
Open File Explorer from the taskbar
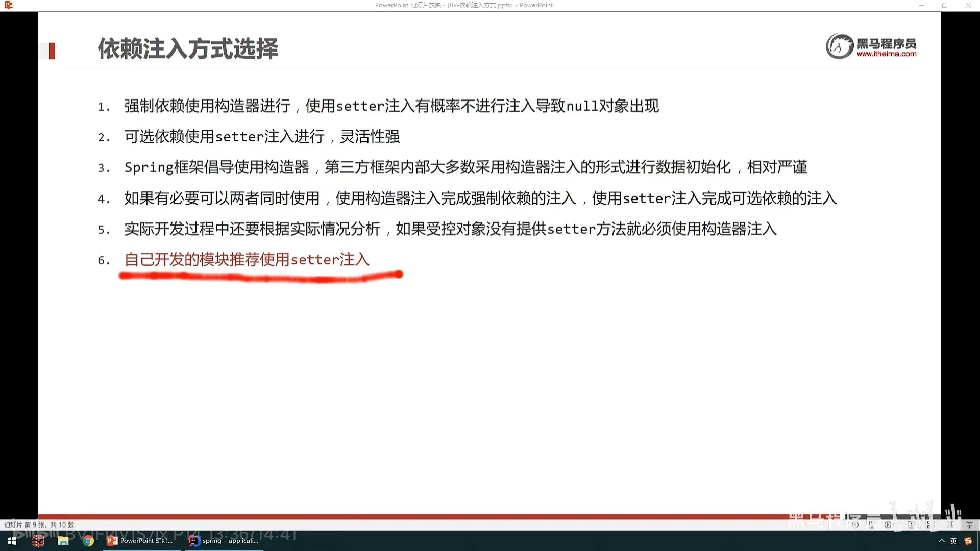click(x=63, y=541)
